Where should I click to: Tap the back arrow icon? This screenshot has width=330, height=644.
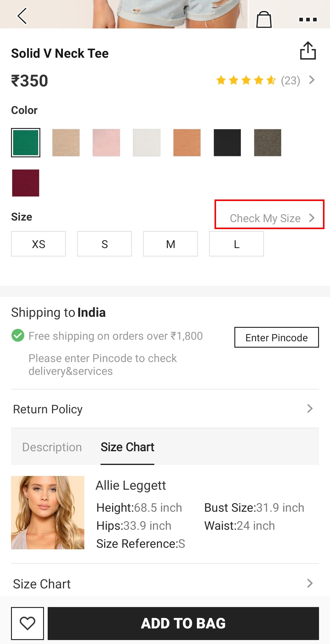(x=22, y=16)
